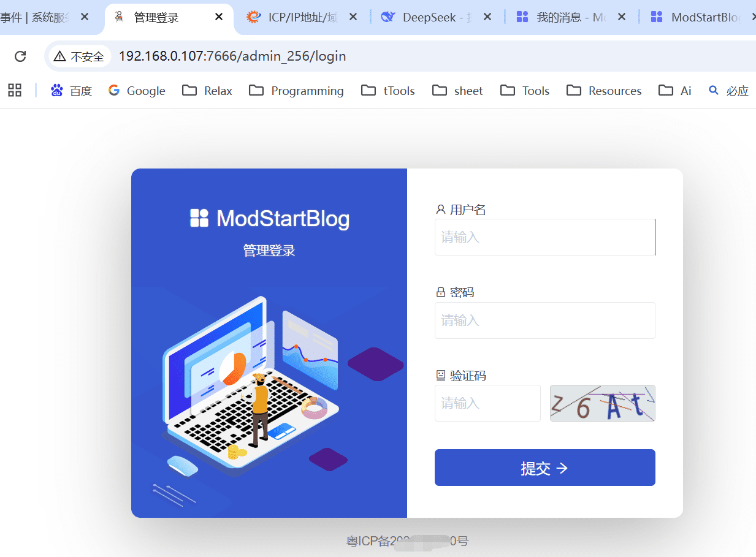Expand the Programming bookmark folder

(296, 91)
